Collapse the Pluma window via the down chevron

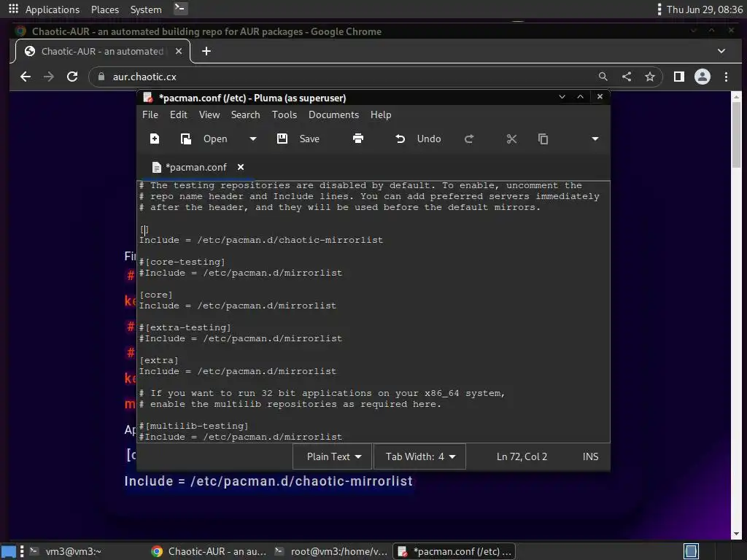(x=562, y=97)
